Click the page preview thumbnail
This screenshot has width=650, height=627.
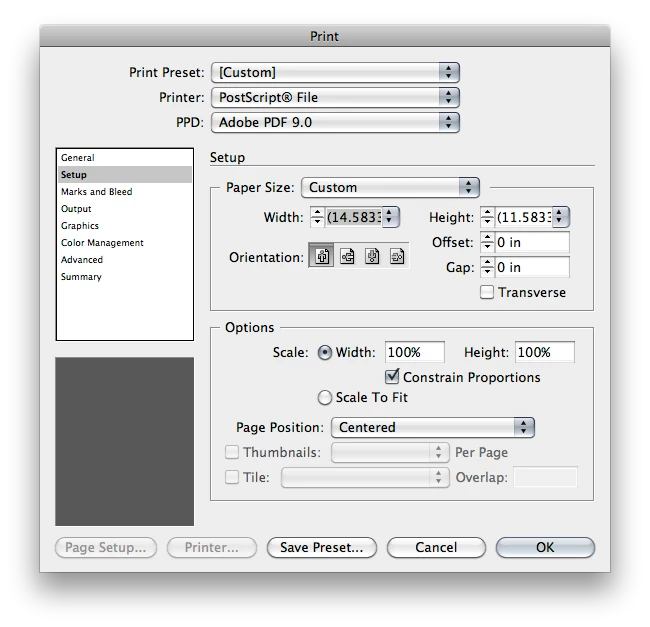pyautogui.click(x=124, y=441)
